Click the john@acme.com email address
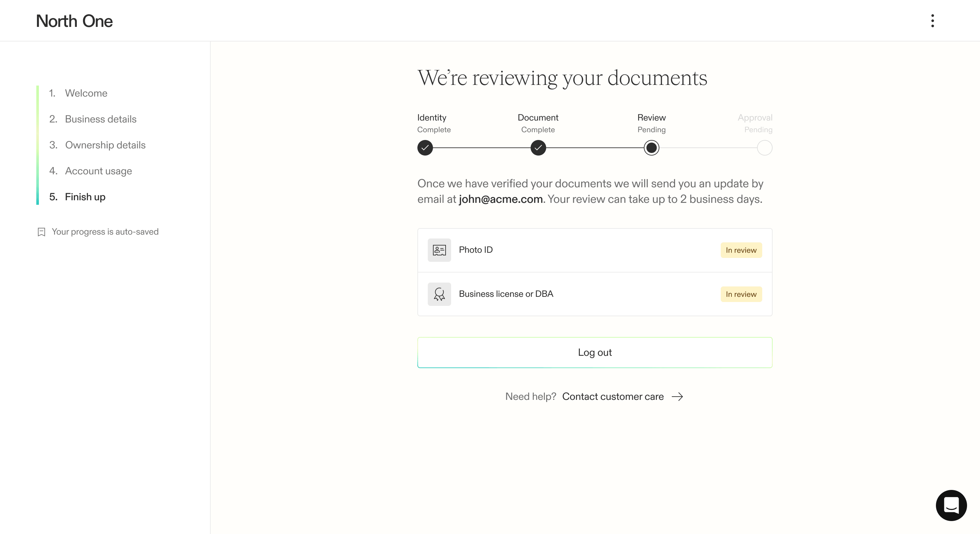980x534 pixels. click(501, 199)
